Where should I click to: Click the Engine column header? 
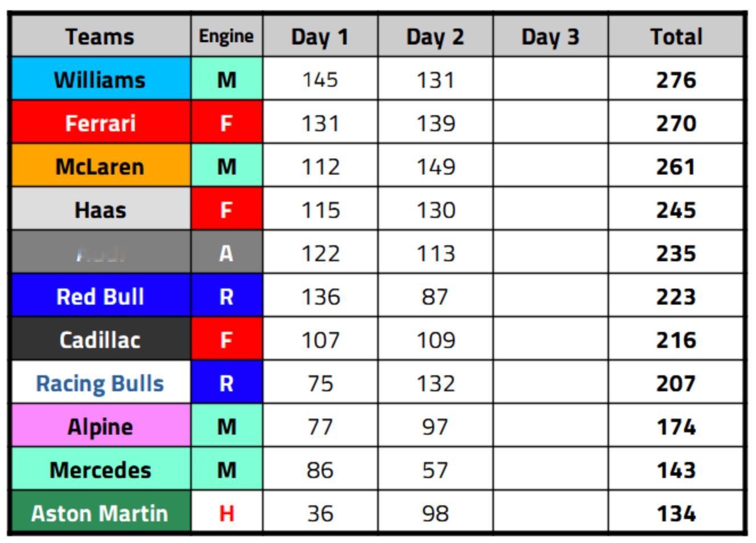coord(226,37)
